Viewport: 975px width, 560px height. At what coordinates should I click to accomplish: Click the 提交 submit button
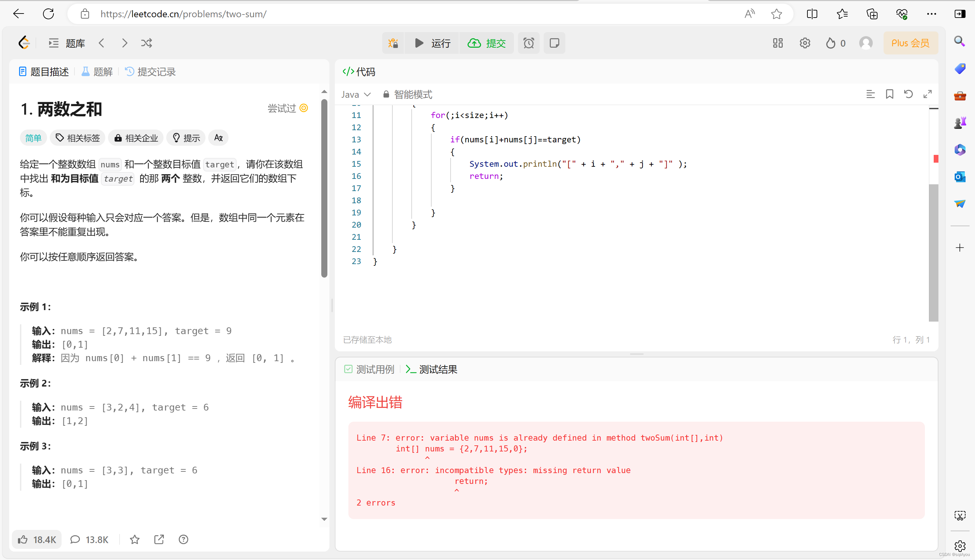(x=486, y=43)
